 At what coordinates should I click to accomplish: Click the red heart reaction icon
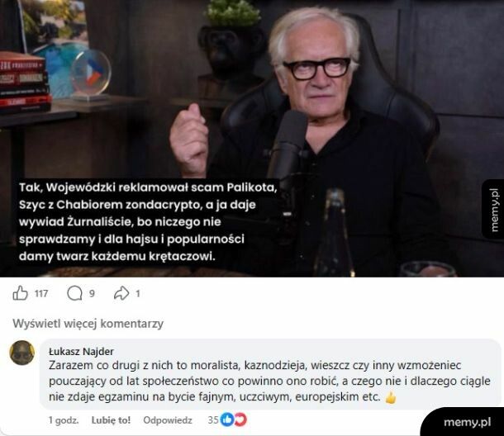click(x=240, y=419)
